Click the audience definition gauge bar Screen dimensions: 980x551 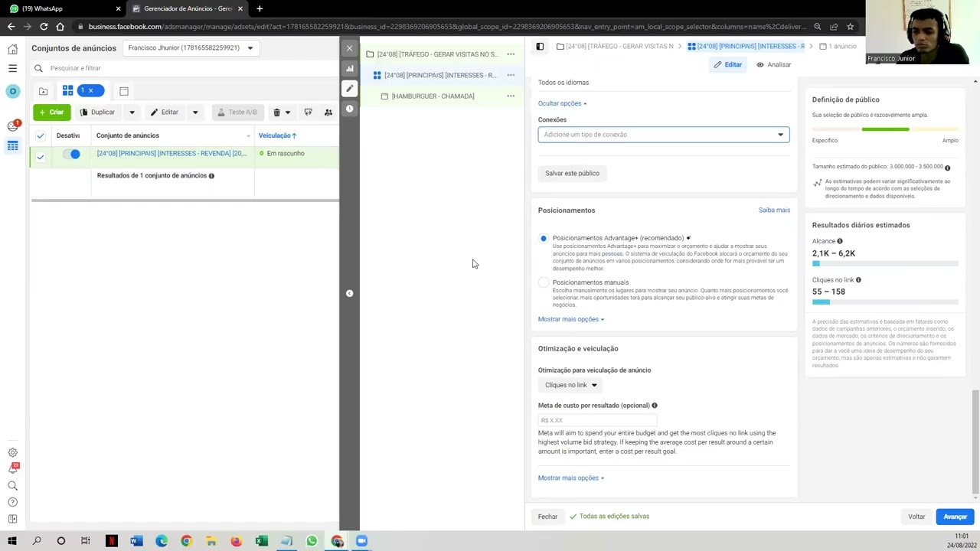885,129
